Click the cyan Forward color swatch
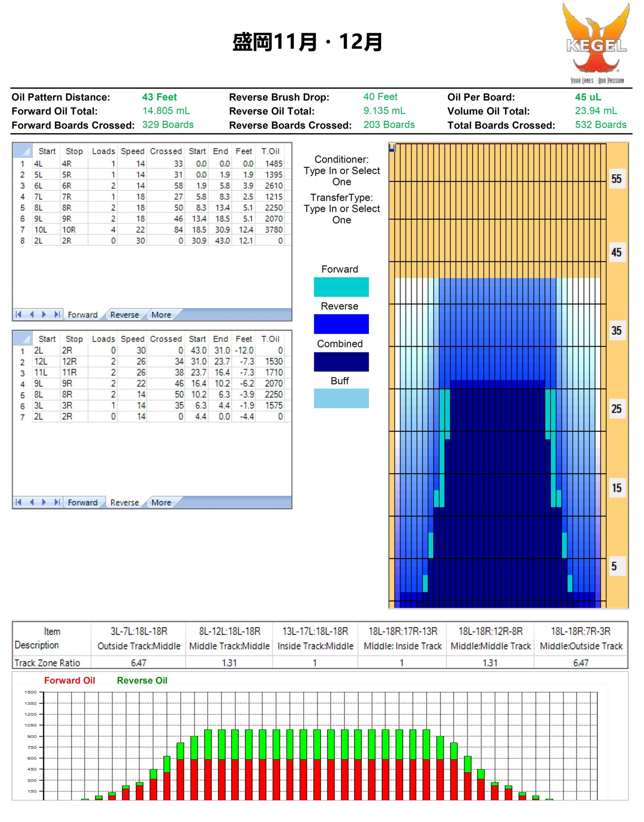The height and width of the screenshot is (822, 644). click(341, 287)
